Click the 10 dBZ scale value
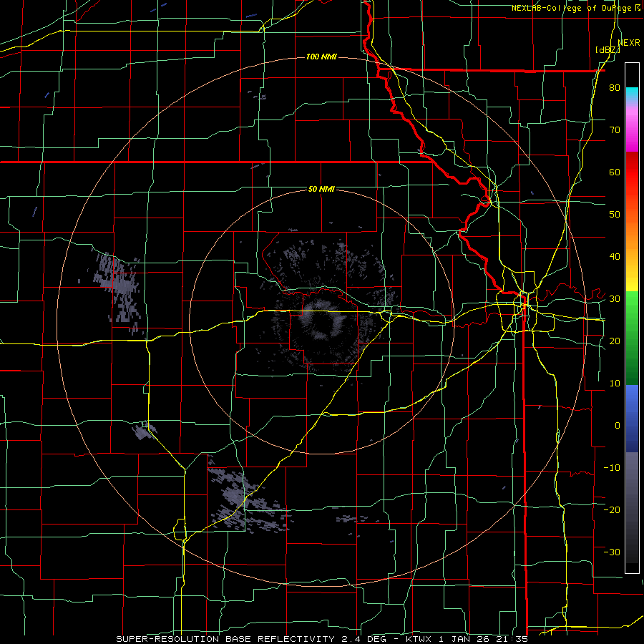This screenshot has height=644, width=644. click(x=615, y=384)
